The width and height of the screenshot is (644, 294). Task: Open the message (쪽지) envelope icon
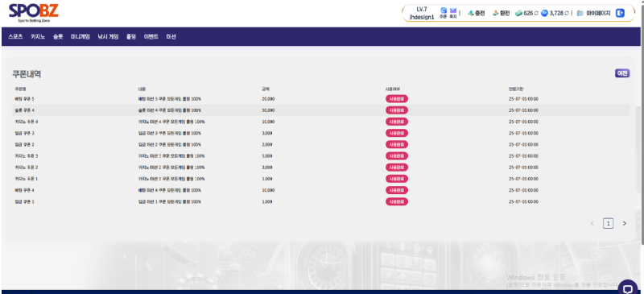click(453, 10)
